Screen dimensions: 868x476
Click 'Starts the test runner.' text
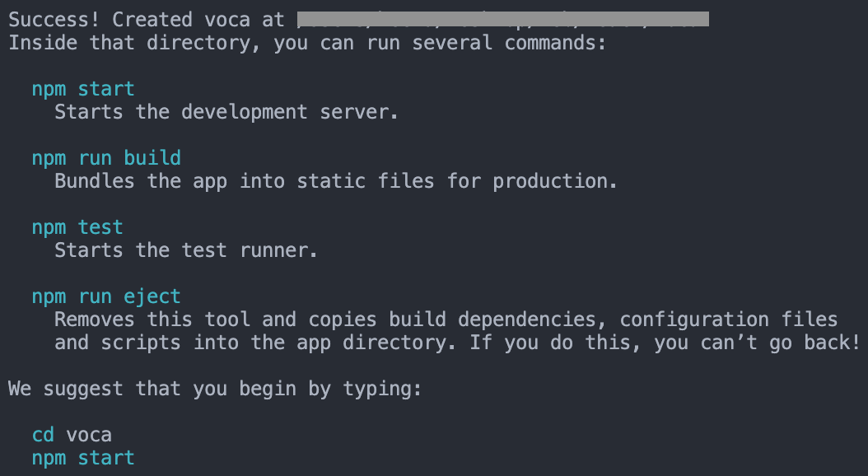186,250
